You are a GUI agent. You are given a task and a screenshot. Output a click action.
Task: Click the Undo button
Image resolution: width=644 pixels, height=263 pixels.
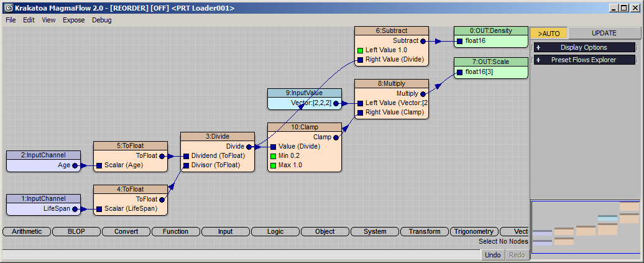pyautogui.click(x=492, y=255)
